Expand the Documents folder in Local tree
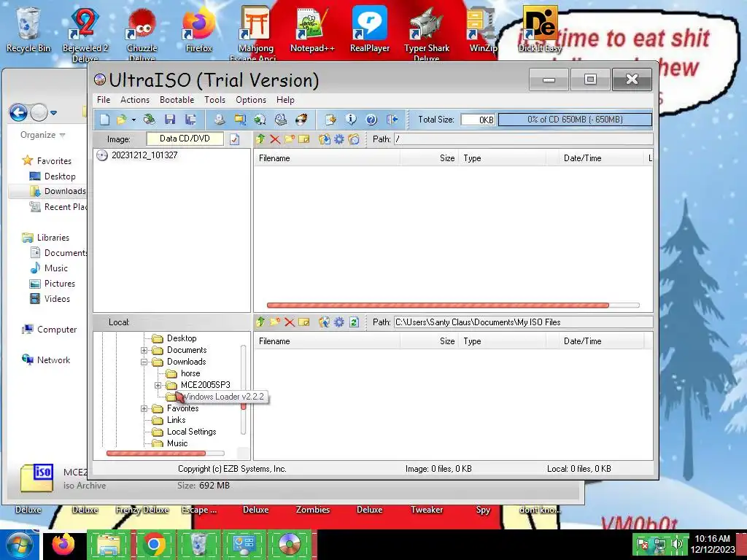The width and height of the screenshot is (747, 560). (144, 351)
